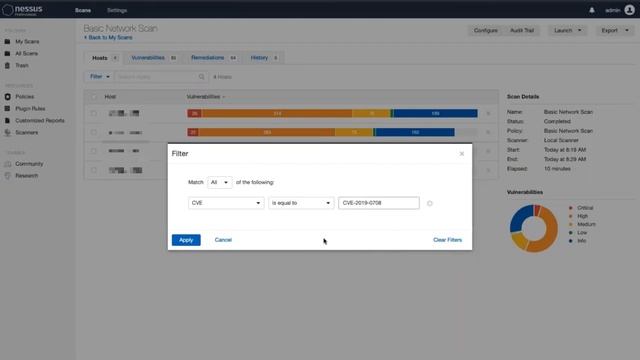
Task: Click the Research lightbulb icon
Action: tap(7, 176)
